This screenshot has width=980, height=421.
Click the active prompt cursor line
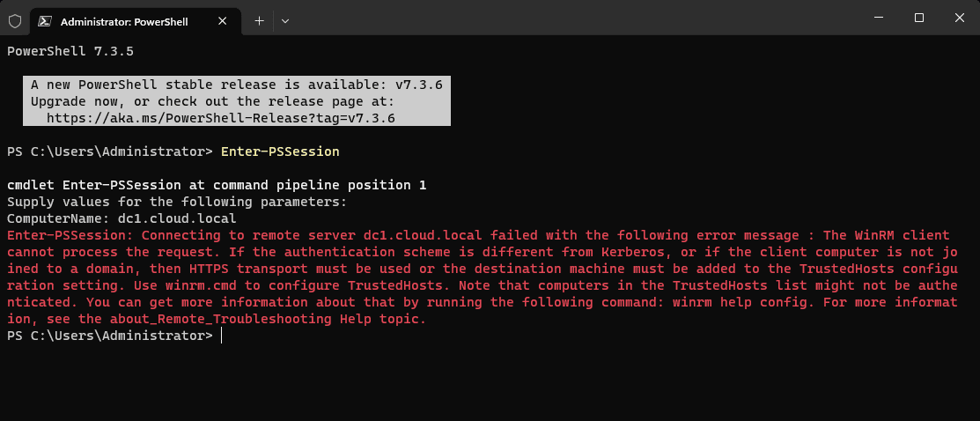click(220, 336)
